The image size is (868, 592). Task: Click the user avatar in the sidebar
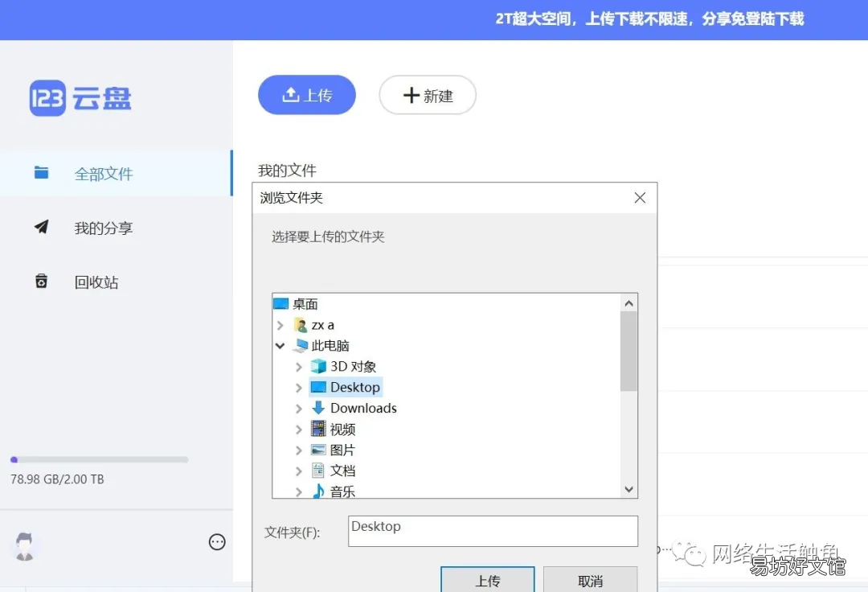(x=24, y=546)
